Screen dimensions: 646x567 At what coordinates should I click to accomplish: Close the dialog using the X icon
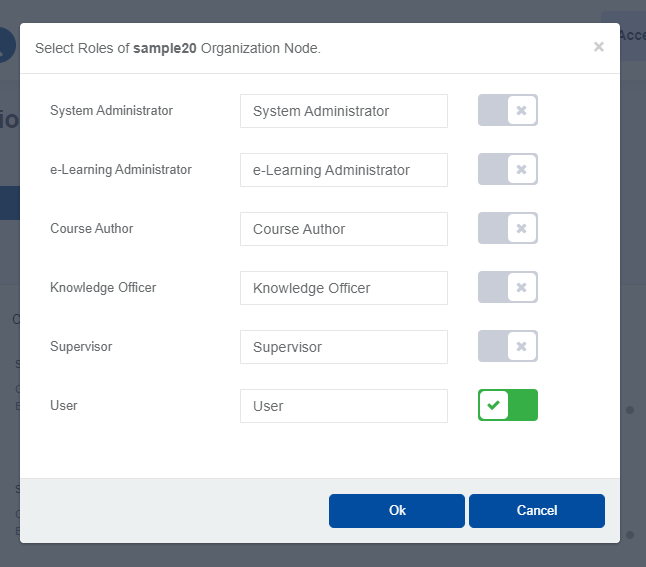(x=598, y=47)
